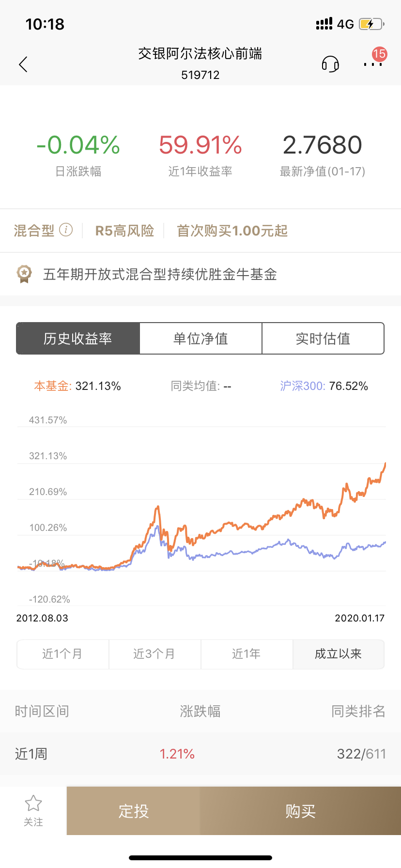The image size is (401, 868).
Task: Tap the 定投 button
Action: [x=134, y=811]
